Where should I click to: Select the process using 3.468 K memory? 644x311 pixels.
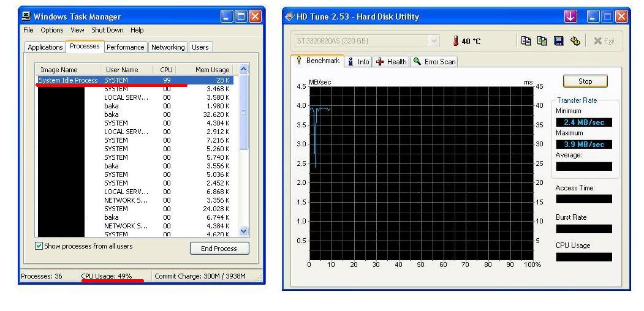135,89
